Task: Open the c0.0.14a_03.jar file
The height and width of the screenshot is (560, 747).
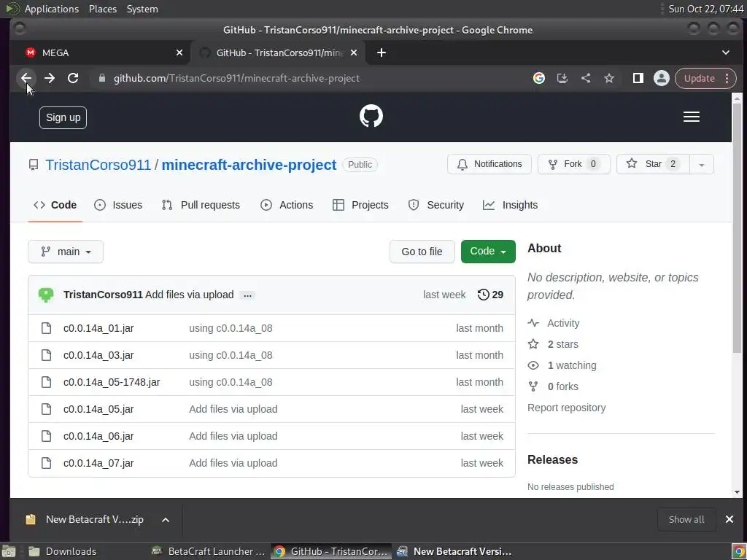Action: click(98, 355)
